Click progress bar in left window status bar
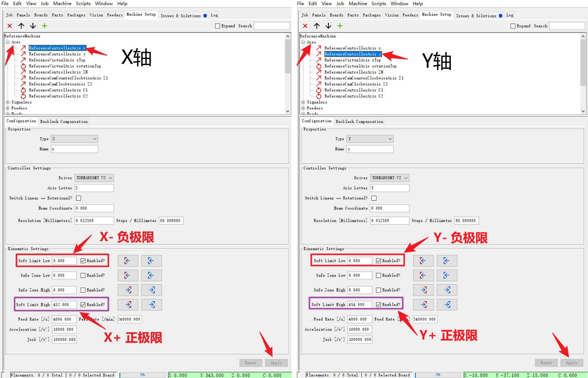 (x=143, y=375)
